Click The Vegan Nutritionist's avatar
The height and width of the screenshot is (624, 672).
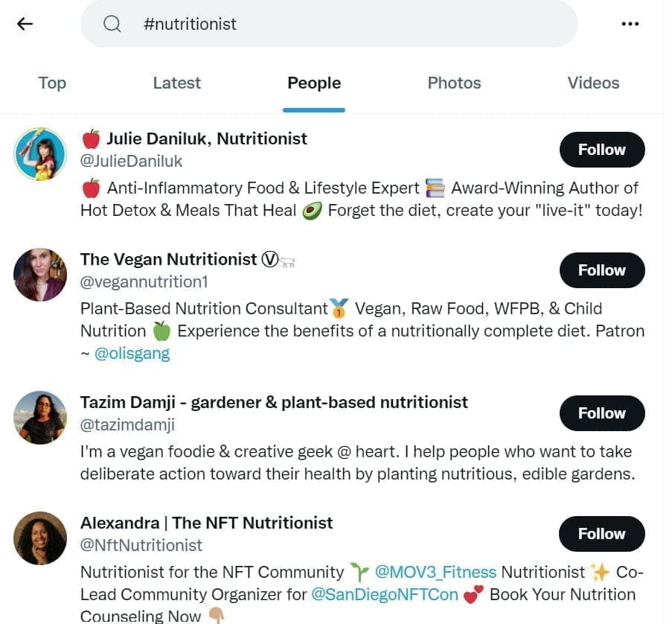click(x=39, y=274)
